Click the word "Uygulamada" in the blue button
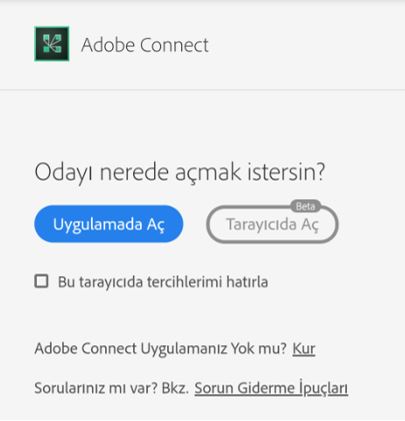The image size is (405, 421). coord(97,225)
